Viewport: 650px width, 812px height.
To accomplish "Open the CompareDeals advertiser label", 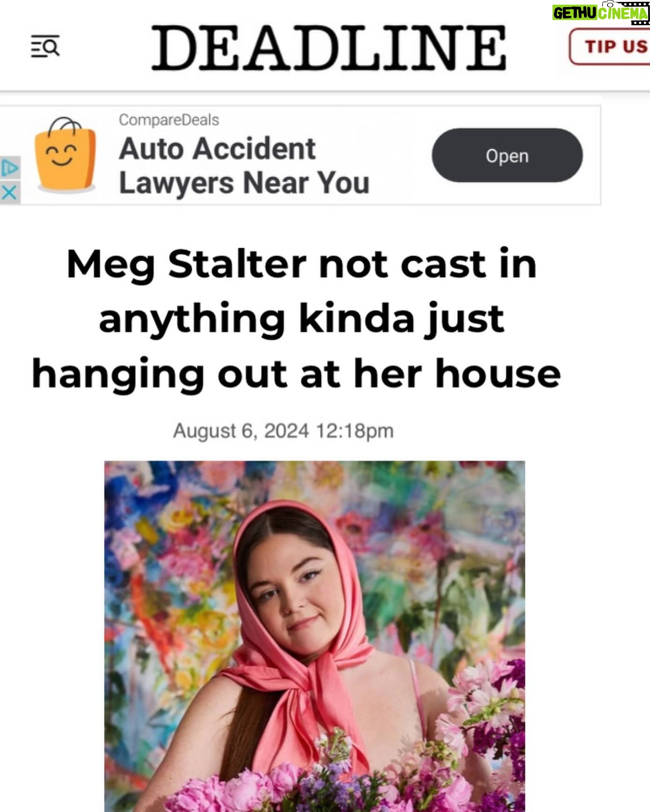I will 169,120.
